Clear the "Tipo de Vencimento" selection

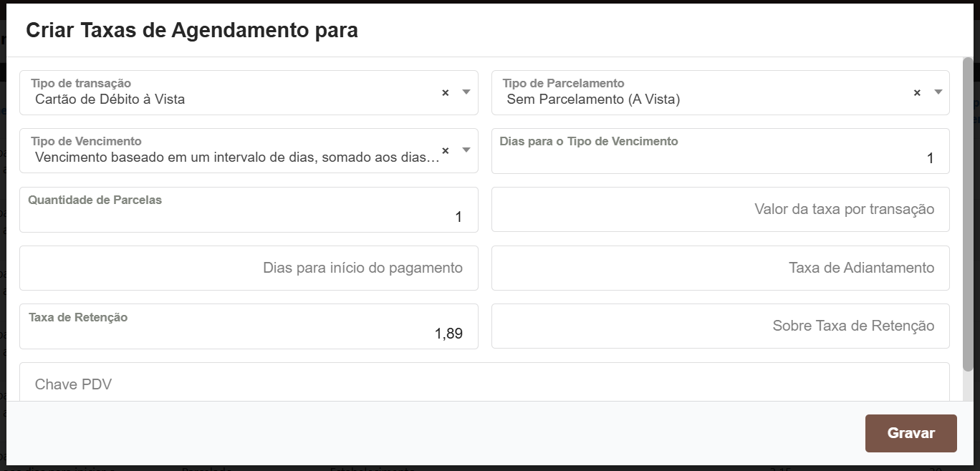444,151
